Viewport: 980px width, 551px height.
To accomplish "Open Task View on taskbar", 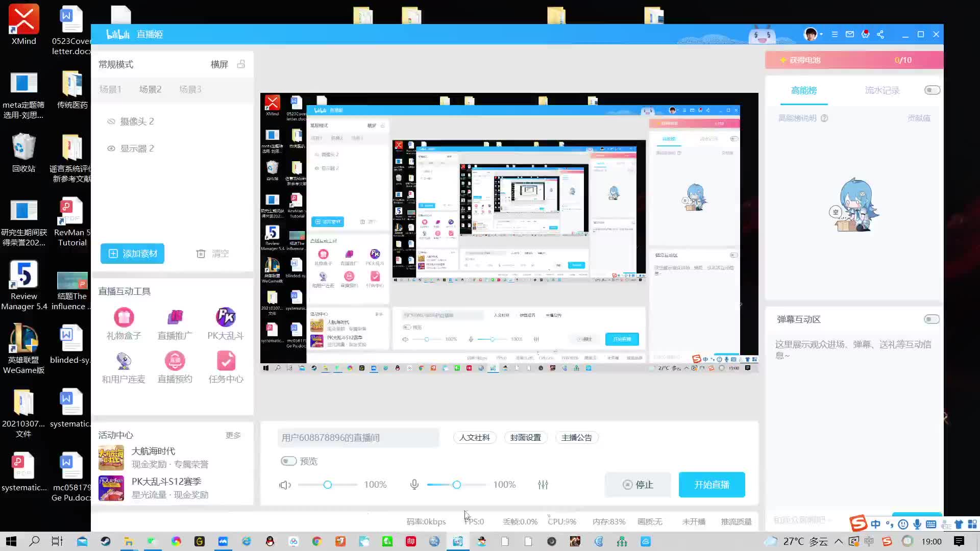I will tap(57, 541).
